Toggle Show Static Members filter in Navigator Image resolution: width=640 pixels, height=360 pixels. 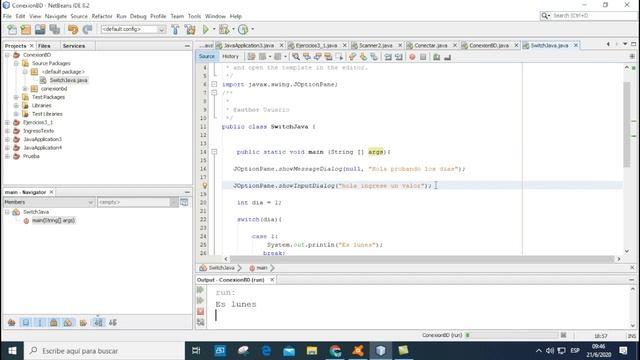coord(40,323)
